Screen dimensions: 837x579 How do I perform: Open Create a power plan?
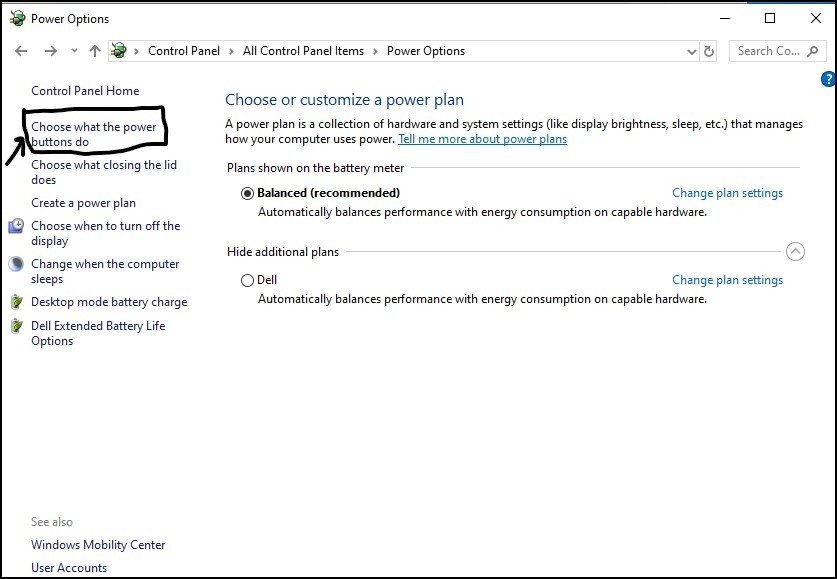pos(83,203)
